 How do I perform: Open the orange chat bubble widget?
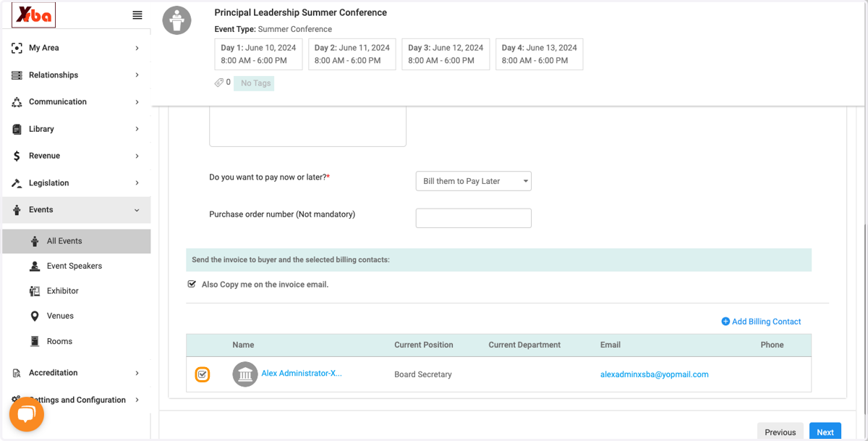tap(27, 414)
